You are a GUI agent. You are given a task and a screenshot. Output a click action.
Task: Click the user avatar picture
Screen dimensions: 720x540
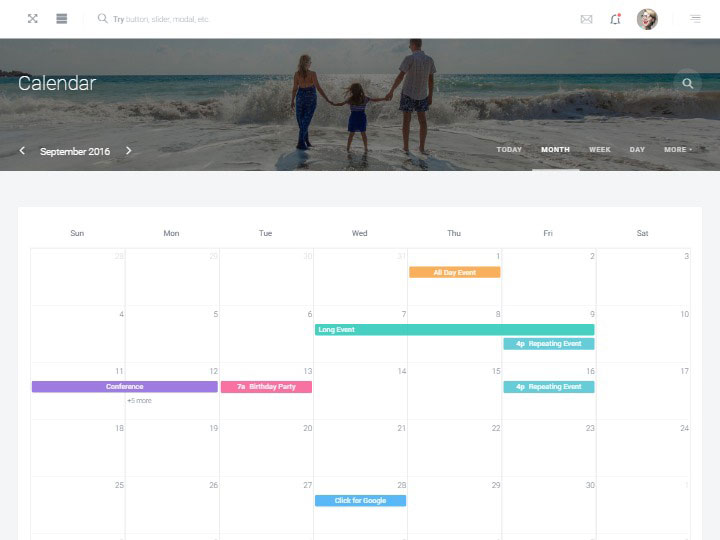647,19
